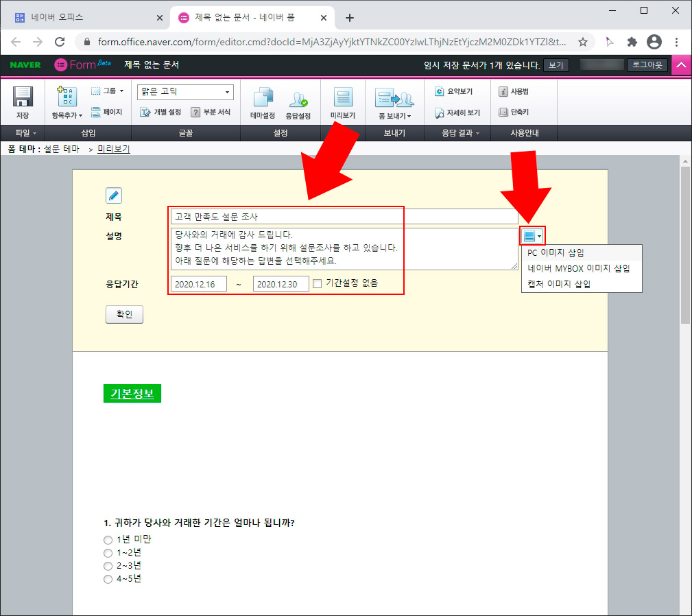692x616 pixels.
Task: Click the pencil edit icon above 제목
Action: click(x=113, y=196)
